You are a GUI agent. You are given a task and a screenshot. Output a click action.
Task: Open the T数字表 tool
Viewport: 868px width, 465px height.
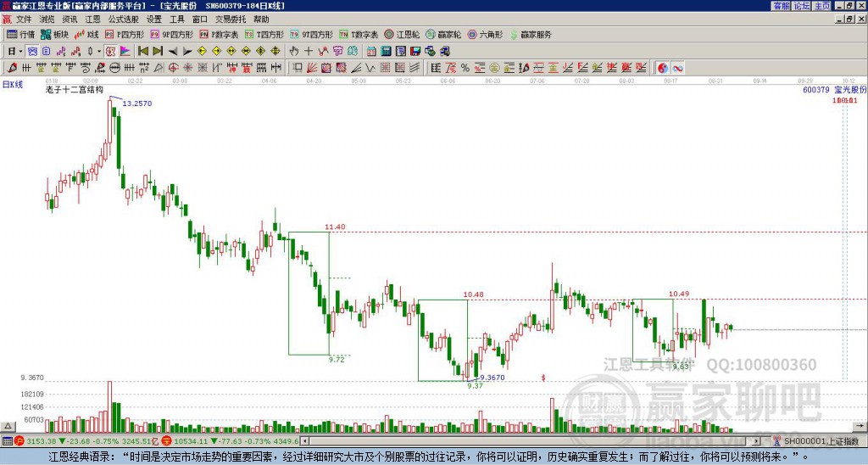(x=359, y=34)
